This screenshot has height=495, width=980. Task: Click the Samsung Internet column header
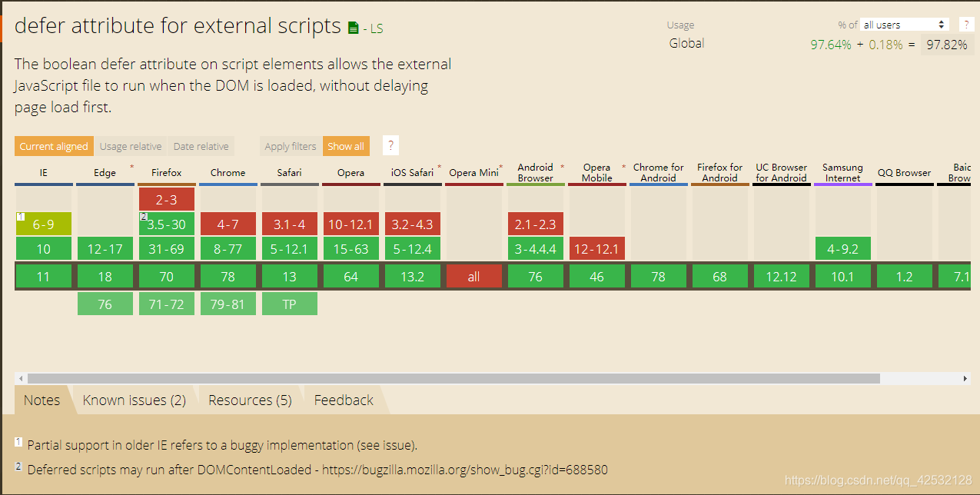[843, 173]
